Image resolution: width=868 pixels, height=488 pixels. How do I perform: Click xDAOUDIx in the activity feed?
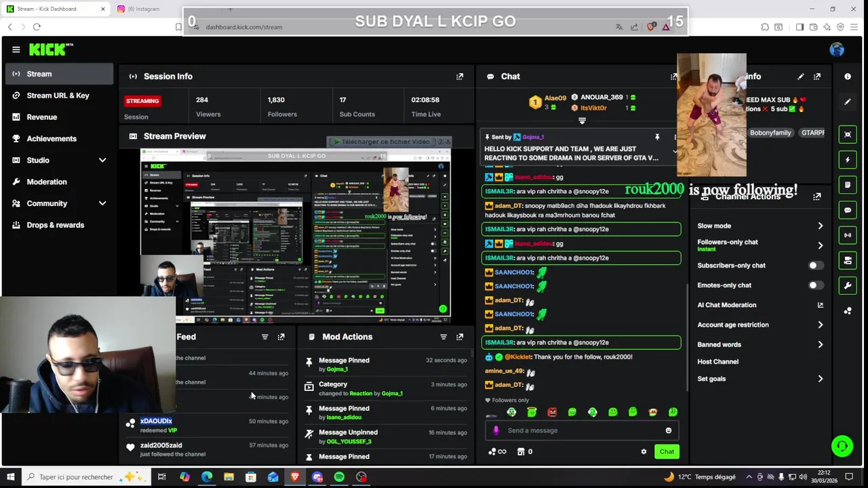pos(156,421)
